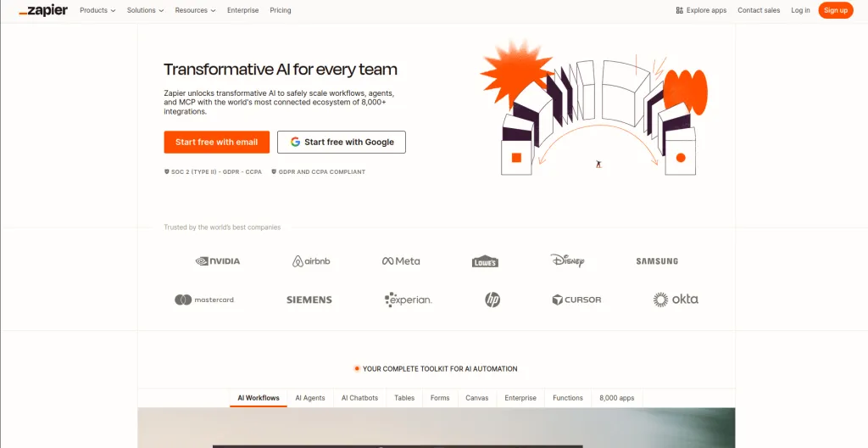This screenshot has width=868, height=448.
Task: Click the Meta logo
Action: coord(401,261)
